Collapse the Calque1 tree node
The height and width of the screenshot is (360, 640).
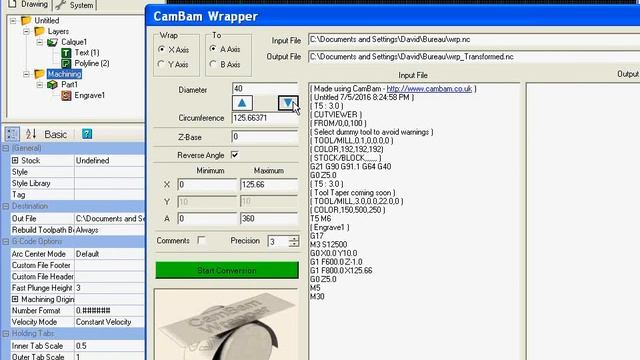click(40, 42)
